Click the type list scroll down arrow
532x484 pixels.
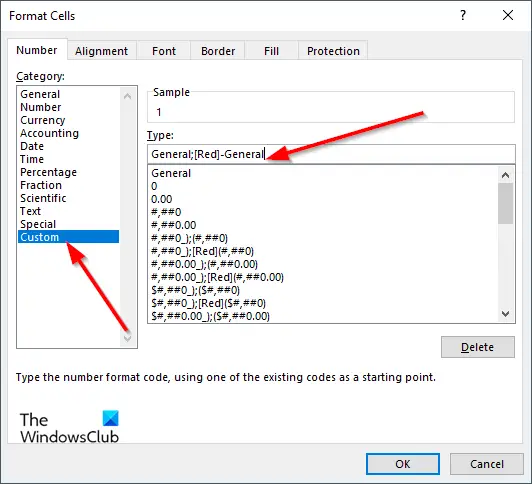point(505,314)
